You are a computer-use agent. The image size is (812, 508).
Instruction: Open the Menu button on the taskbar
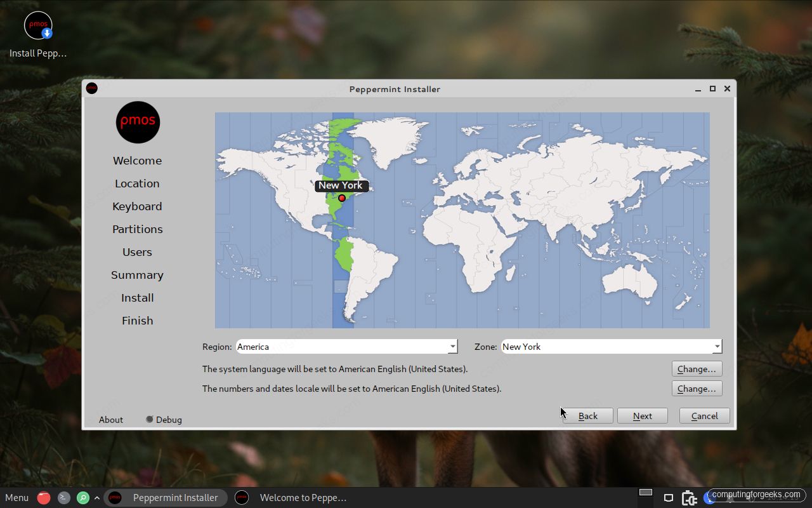tap(17, 498)
